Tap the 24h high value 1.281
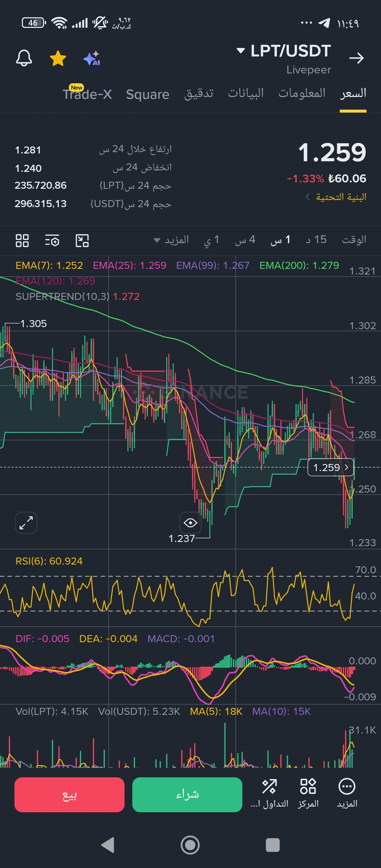Image resolution: width=381 pixels, height=868 pixels. [x=28, y=150]
